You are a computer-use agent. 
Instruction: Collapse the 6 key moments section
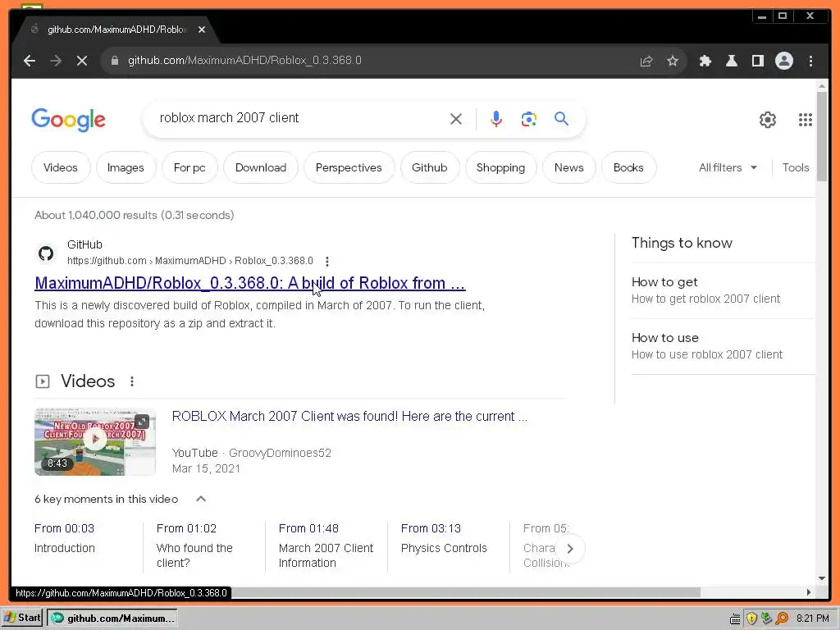tap(201, 500)
